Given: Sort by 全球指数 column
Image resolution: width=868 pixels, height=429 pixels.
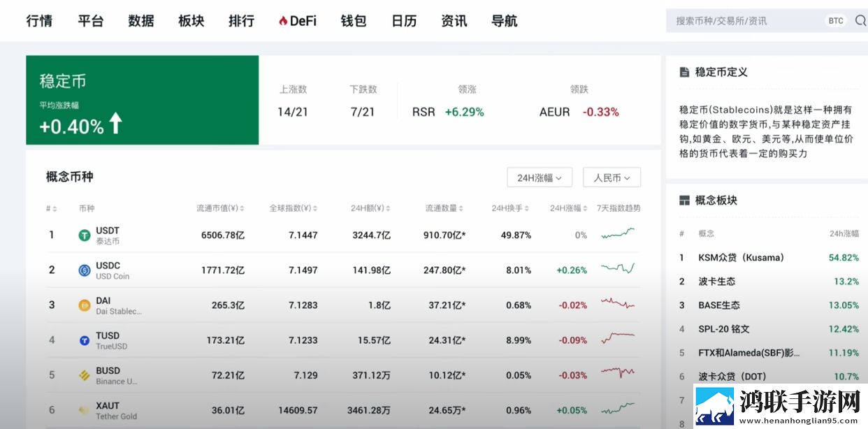Looking at the screenshot, I should [x=294, y=208].
